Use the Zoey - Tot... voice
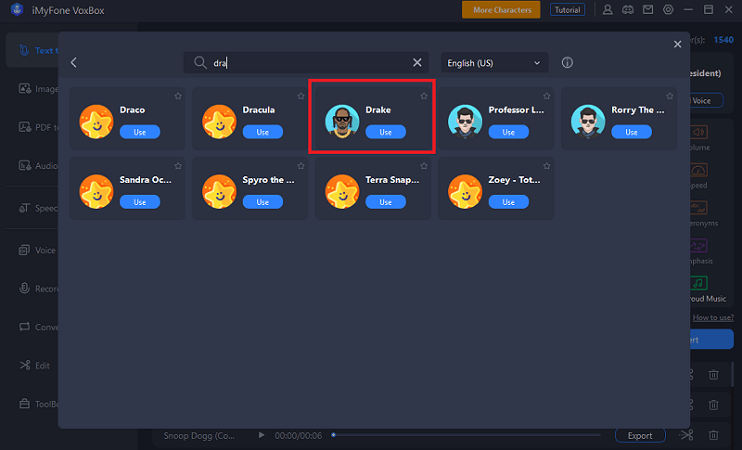The width and height of the screenshot is (742, 450). [x=508, y=202]
